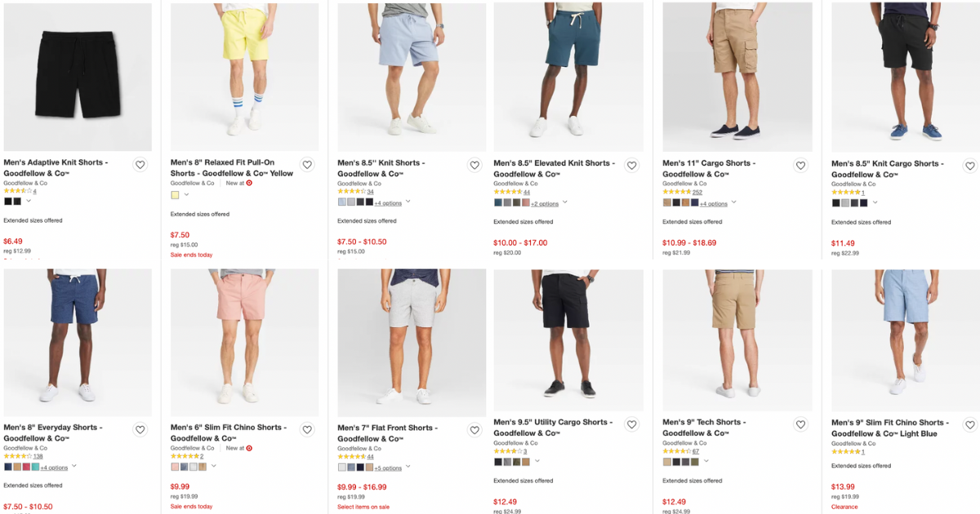This screenshot has width=980, height=514.
Task: Save the Men's 9" Tech Shorts
Action: pos(800,424)
